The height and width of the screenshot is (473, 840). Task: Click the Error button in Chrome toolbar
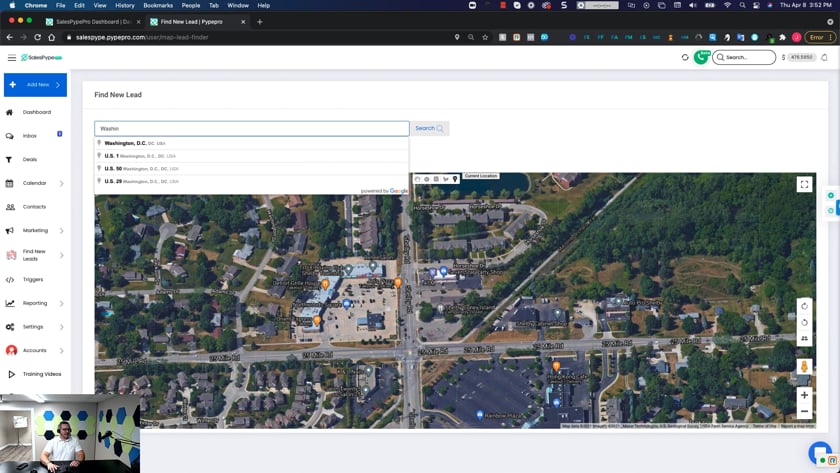[820, 37]
